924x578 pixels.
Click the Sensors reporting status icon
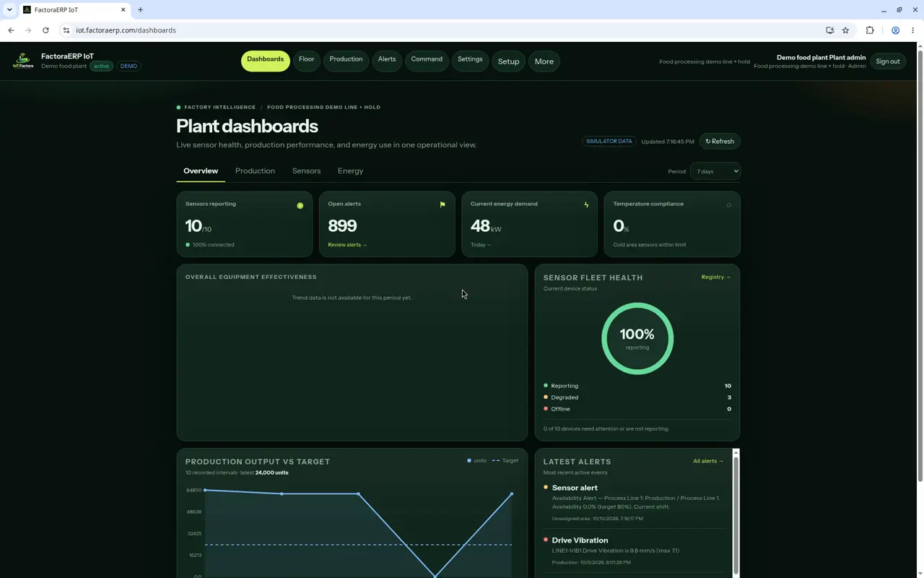pos(300,205)
